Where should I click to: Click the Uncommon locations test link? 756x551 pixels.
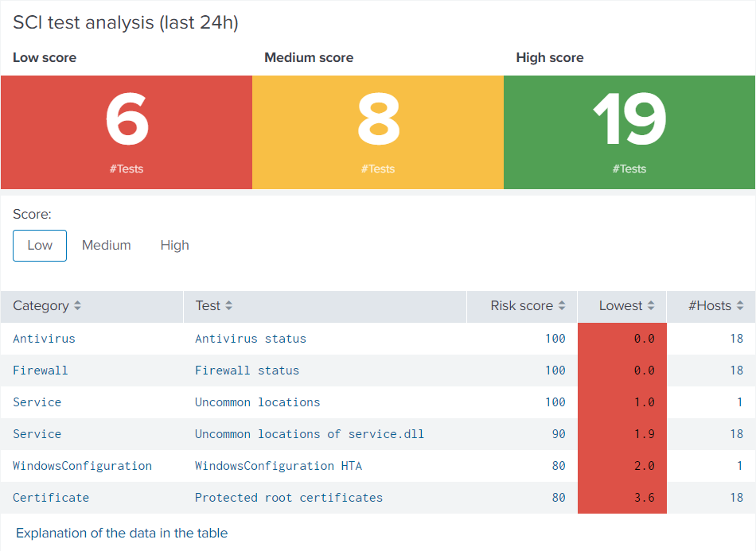(x=257, y=402)
